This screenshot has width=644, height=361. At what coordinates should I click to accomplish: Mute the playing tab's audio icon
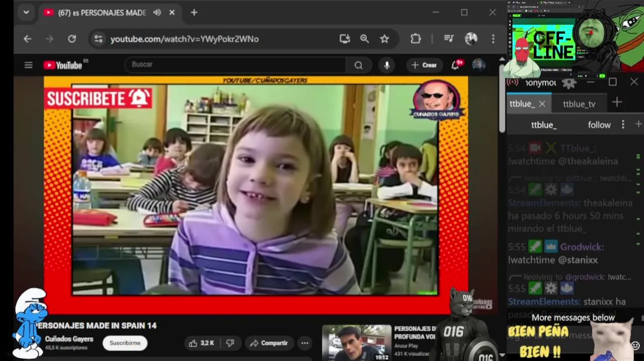[x=157, y=13]
